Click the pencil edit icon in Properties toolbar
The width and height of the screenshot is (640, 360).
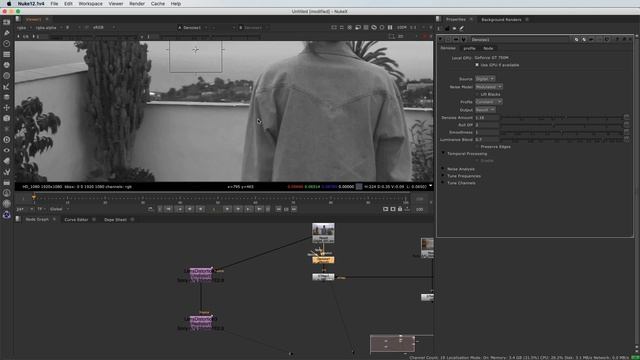point(462,29)
